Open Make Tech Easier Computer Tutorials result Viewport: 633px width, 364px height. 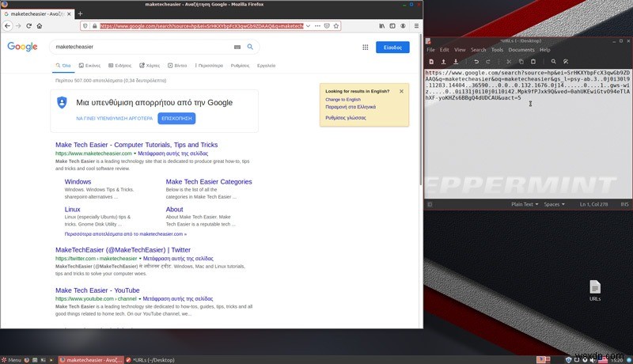(x=136, y=145)
